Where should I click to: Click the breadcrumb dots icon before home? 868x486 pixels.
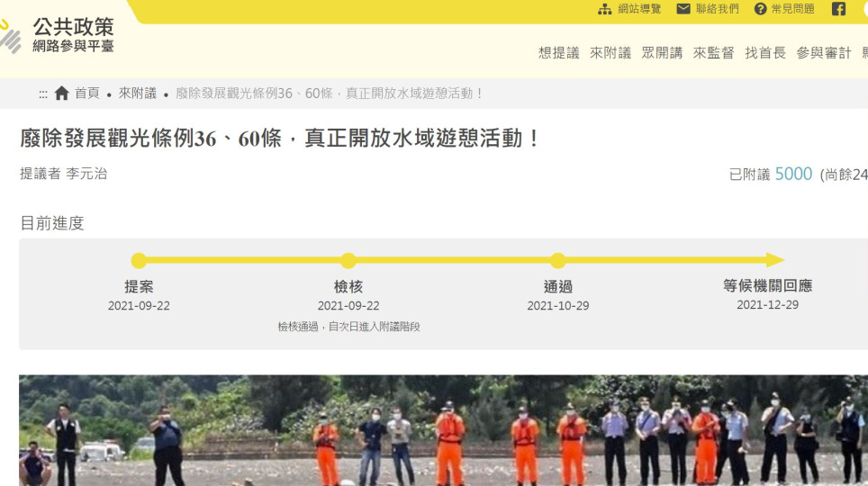(x=43, y=94)
